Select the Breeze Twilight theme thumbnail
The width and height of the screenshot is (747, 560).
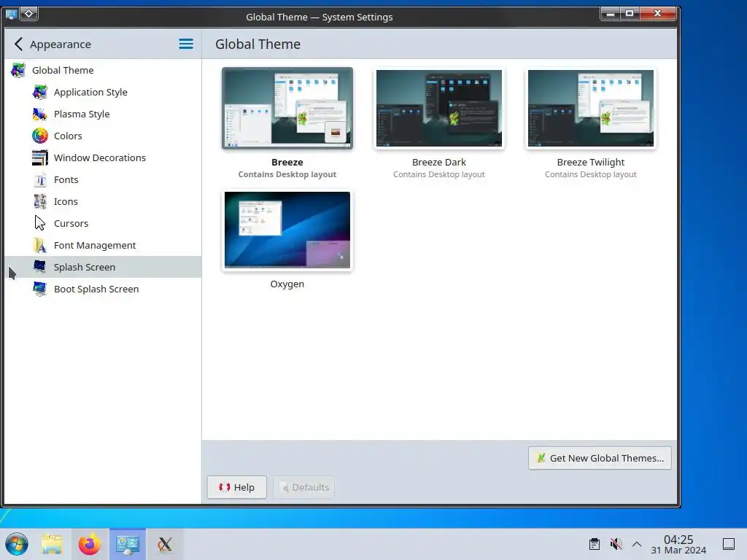[591, 108]
